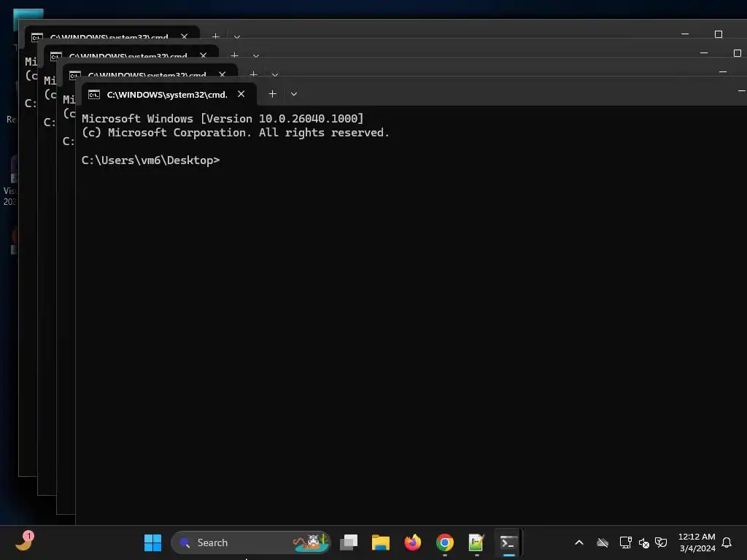Click the Terminal icon in the taskbar

[x=508, y=542]
